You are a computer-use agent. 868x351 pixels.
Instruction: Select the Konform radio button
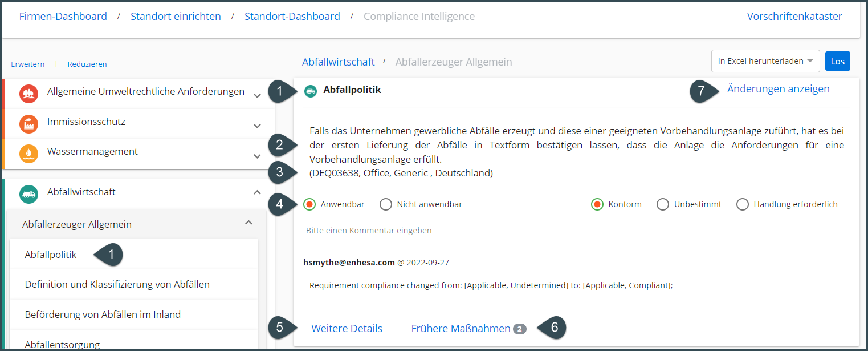pos(597,204)
